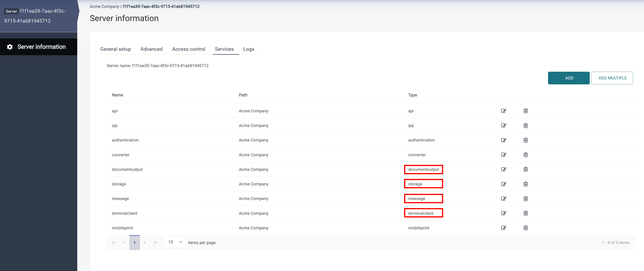Edit the mobileprint service entry

[x=503, y=228]
